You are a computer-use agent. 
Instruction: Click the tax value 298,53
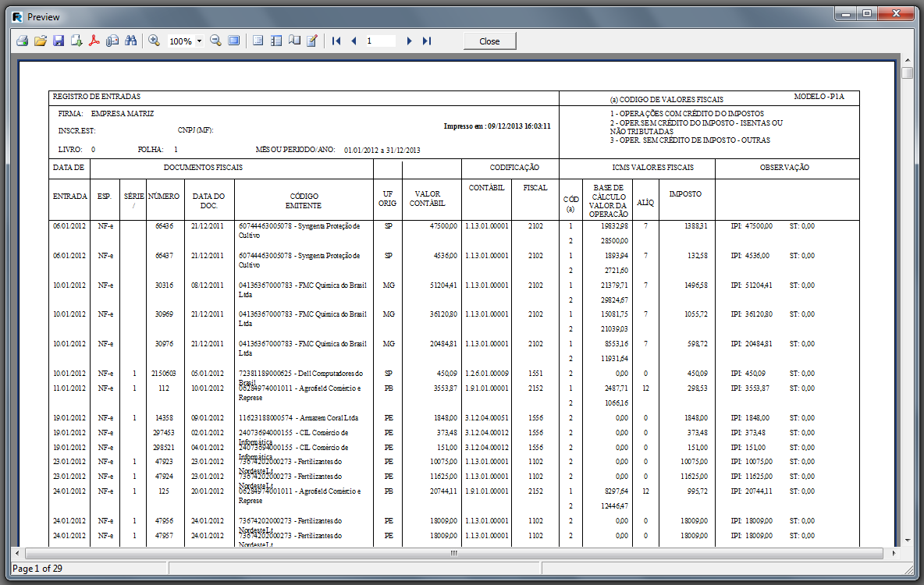[x=698, y=388]
